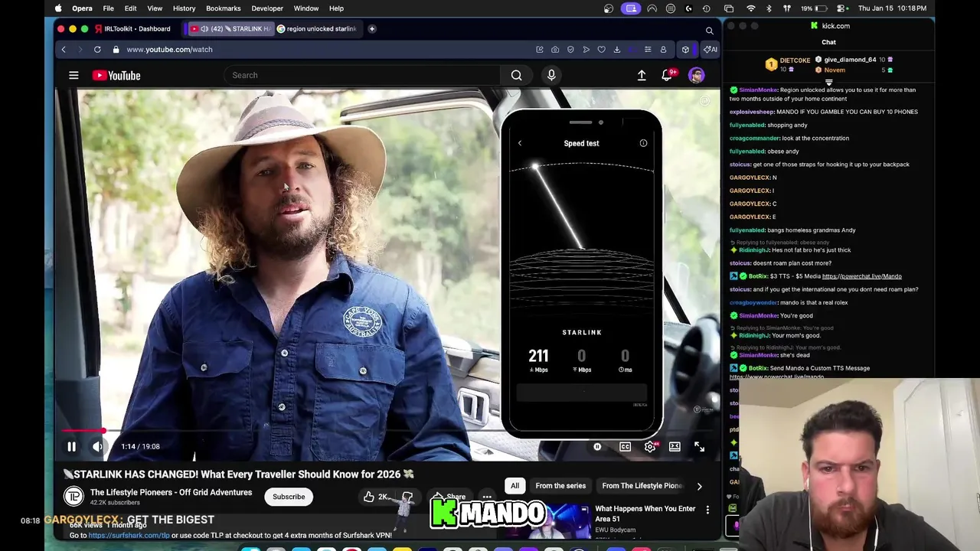The image size is (980, 551).
Task: Go back in Opera browser
Action: (64, 49)
